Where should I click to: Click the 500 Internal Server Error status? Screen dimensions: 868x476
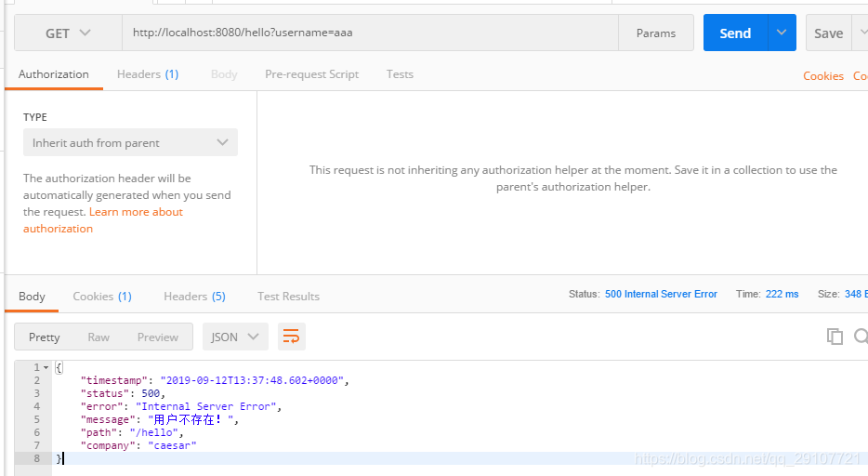tap(661, 294)
